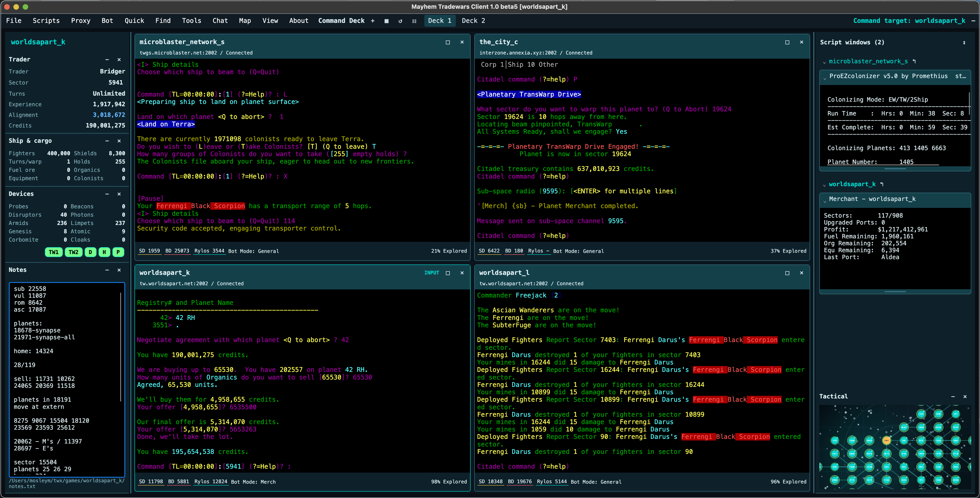This screenshot has width=980, height=498.
Task: Click the column list icon before Deck 1
Action: (414, 21)
